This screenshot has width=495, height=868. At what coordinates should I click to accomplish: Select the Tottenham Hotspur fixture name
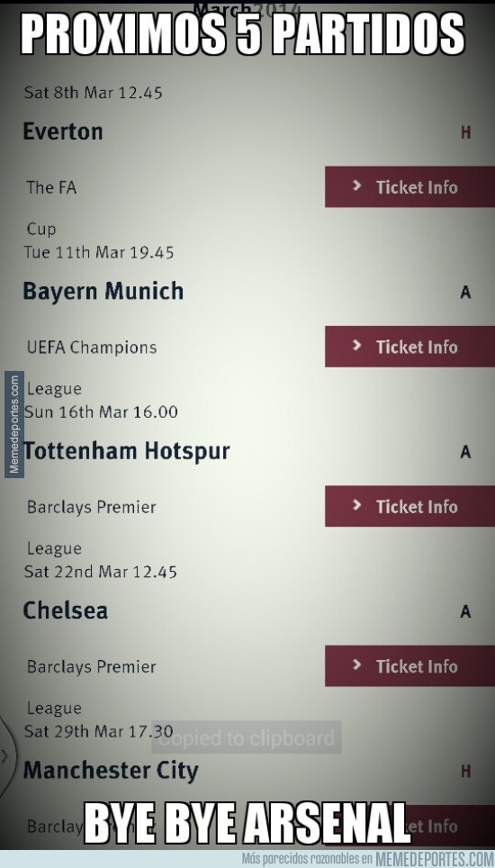pos(126,451)
